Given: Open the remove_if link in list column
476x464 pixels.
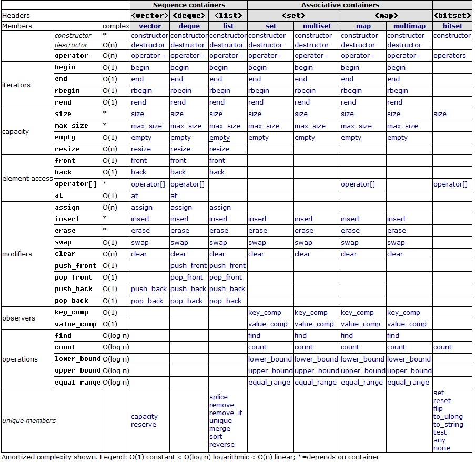Looking at the screenshot, I should 226,413.
